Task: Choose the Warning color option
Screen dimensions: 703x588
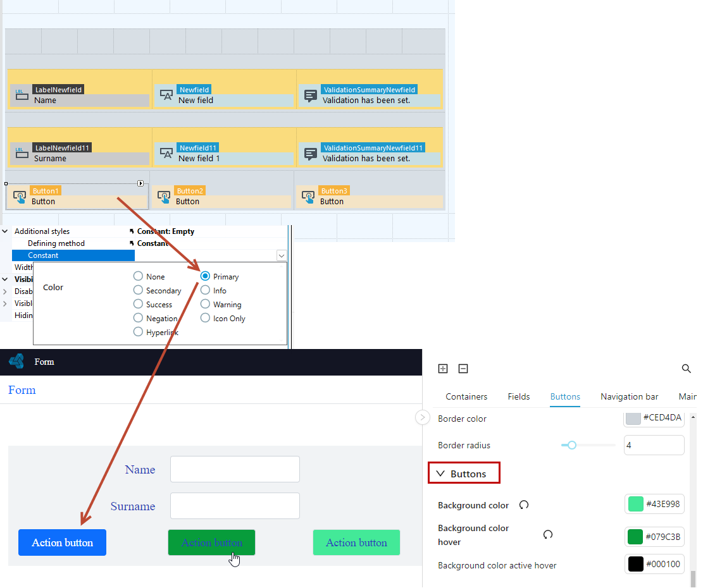Action: coord(205,304)
